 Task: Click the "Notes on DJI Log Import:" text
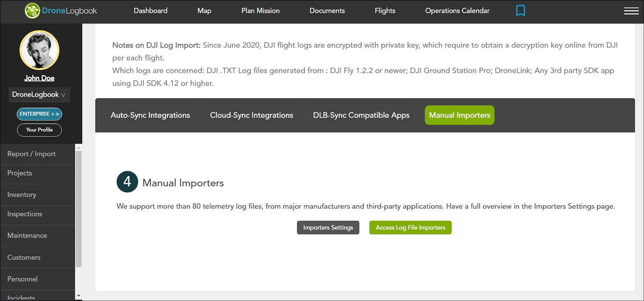[x=156, y=45]
